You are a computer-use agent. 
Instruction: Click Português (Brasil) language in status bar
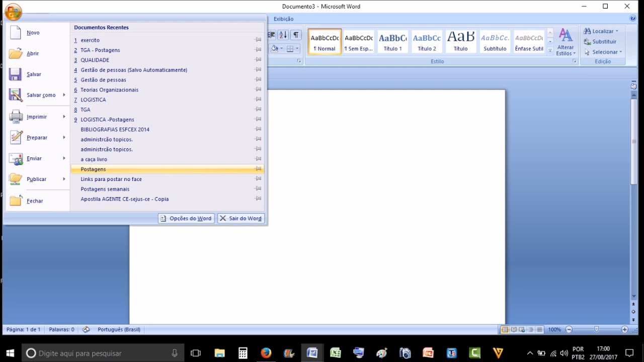(x=119, y=329)
